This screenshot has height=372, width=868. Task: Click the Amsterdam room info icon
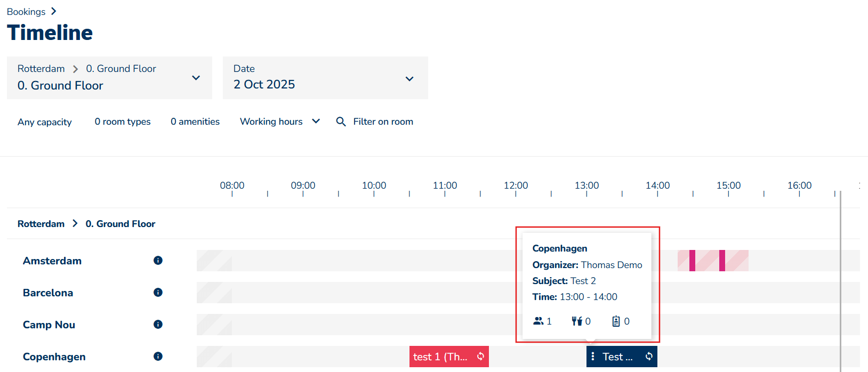pyautogui.click(x=158, y=261)
